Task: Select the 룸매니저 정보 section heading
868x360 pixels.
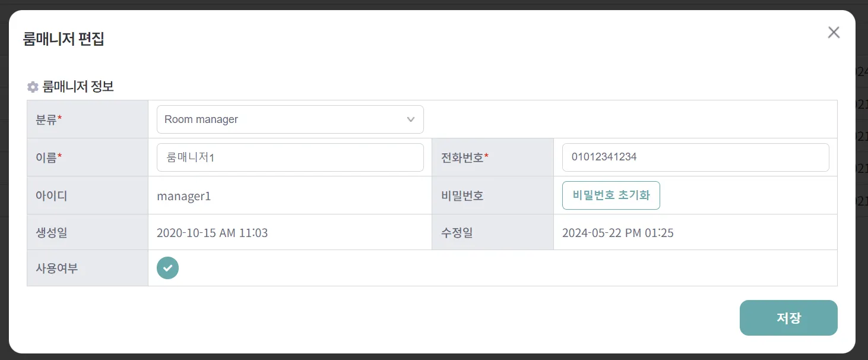Action: point(78,87)
